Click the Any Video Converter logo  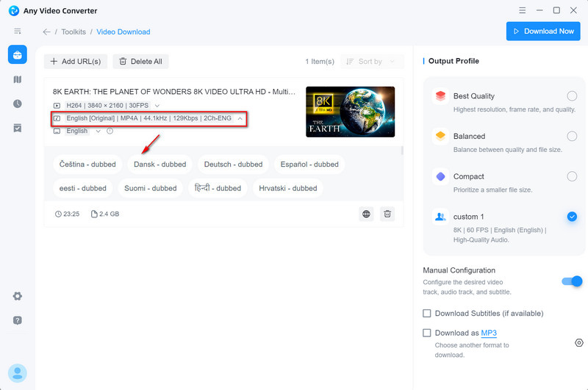(x=14, y=10)
